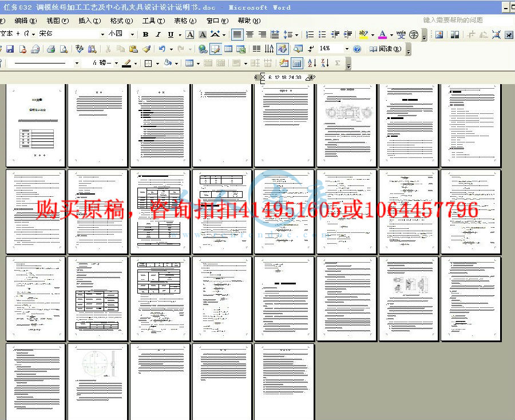Open the Research binoculars icon

(92, 49)
